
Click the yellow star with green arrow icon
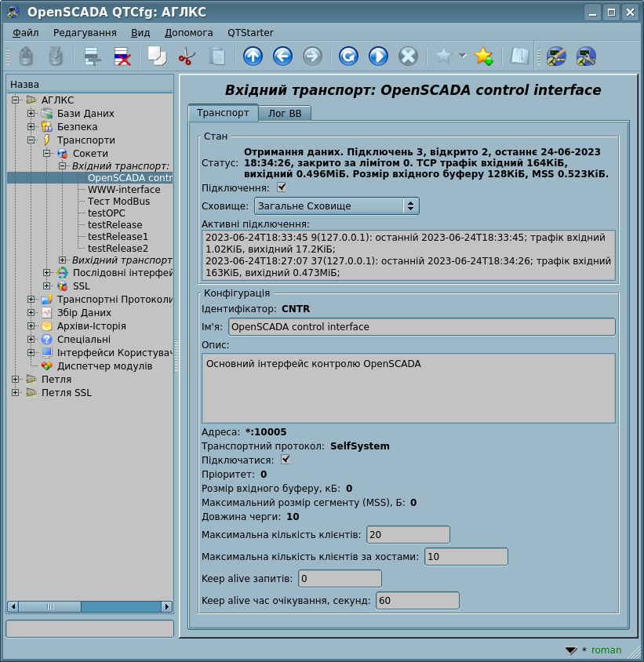(483, 56)
